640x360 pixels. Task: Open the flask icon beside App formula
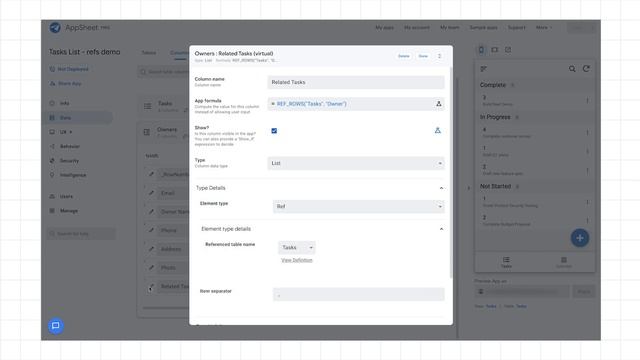point(439,104)
